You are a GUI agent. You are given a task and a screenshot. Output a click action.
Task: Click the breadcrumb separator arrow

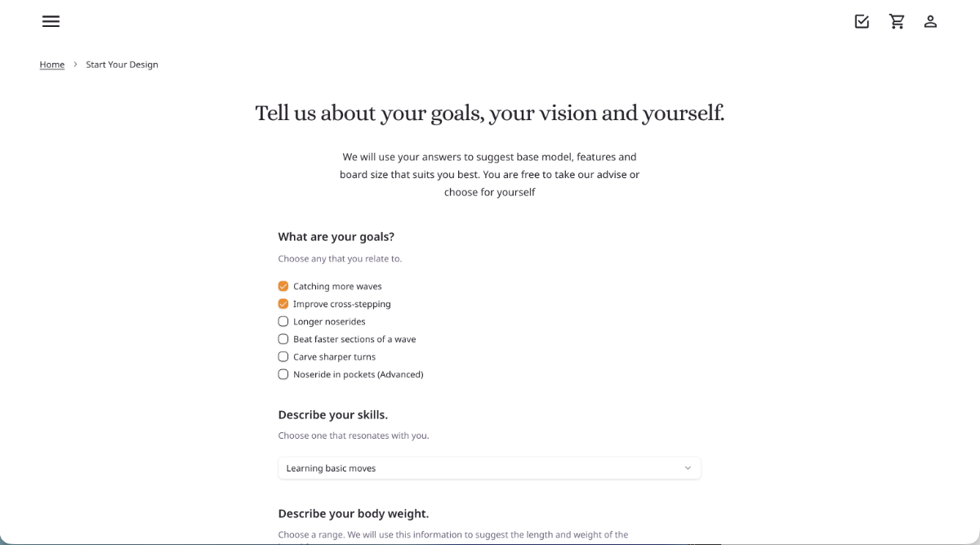click(74, 64)
